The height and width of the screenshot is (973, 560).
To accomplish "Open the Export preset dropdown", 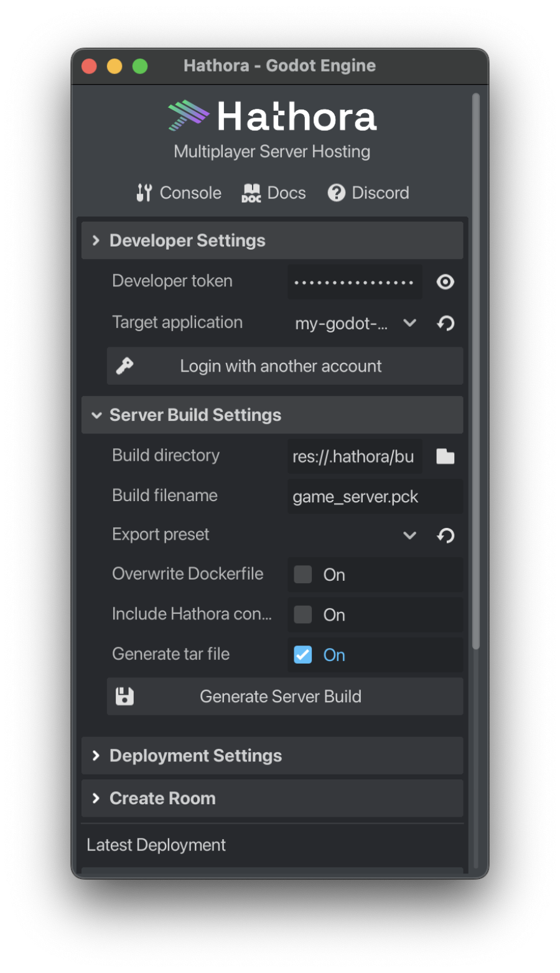I will point(356,535).
